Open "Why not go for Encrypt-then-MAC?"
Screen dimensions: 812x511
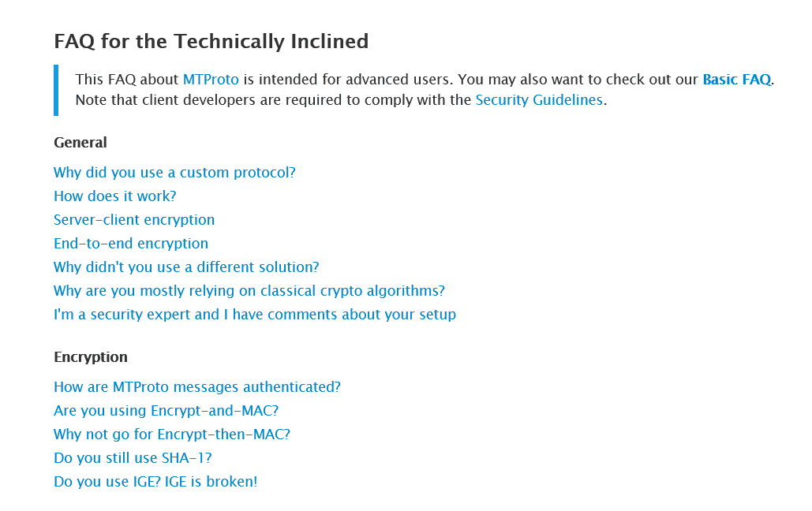click(x=172, y=435)
